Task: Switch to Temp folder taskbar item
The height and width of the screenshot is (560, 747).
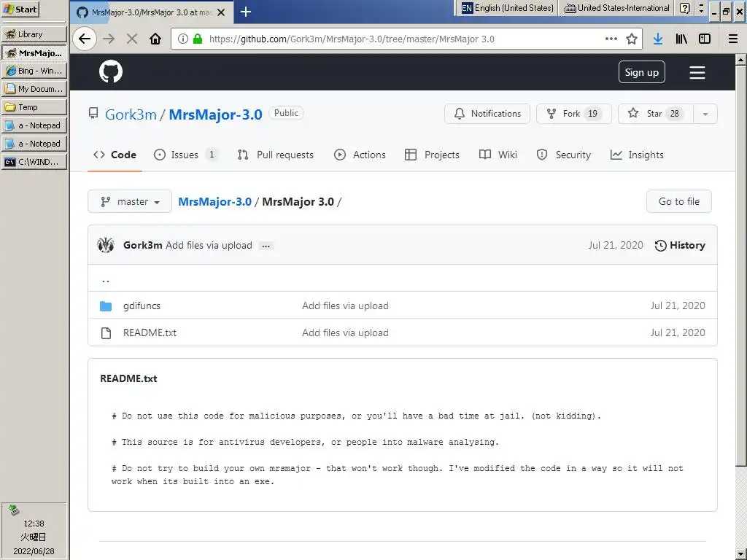Action: [x=34, y=107]
